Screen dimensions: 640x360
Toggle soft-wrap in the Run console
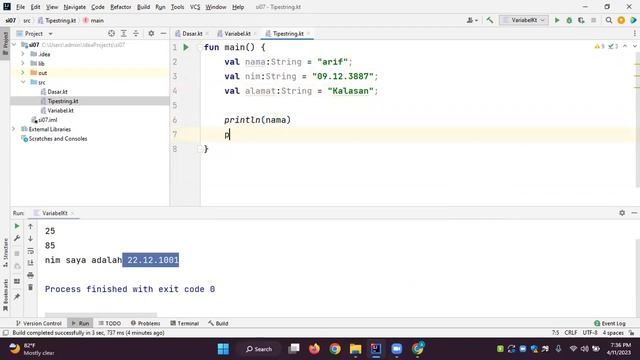[31, 251]
